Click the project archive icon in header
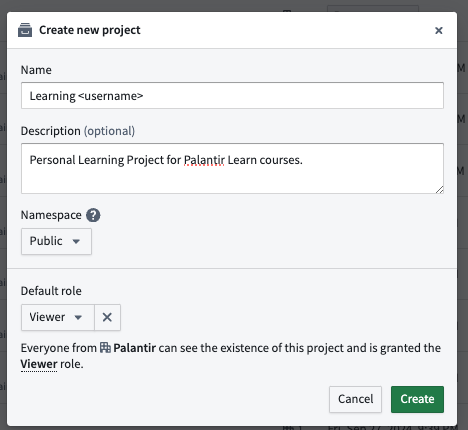Viewport: 468px width, 430px height. coord(25,30)
